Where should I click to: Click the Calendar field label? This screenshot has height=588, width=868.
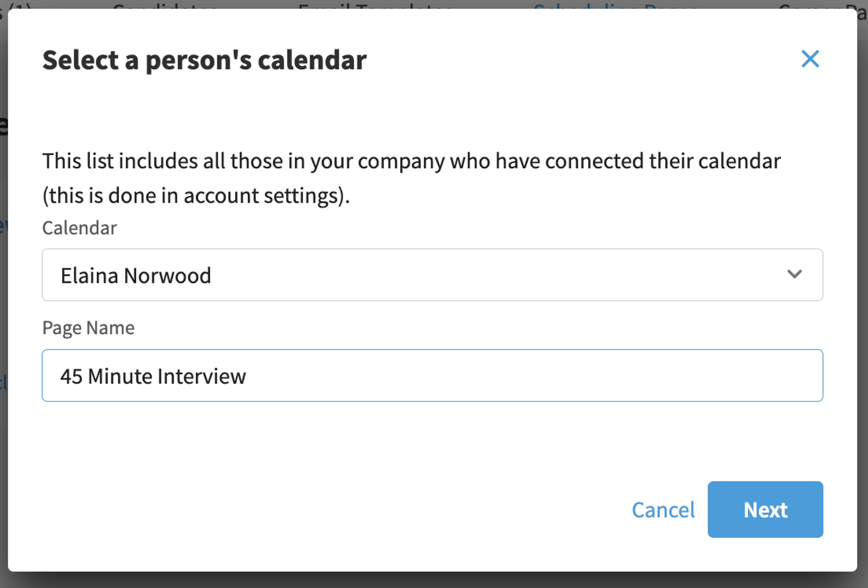tap(80, 228)
